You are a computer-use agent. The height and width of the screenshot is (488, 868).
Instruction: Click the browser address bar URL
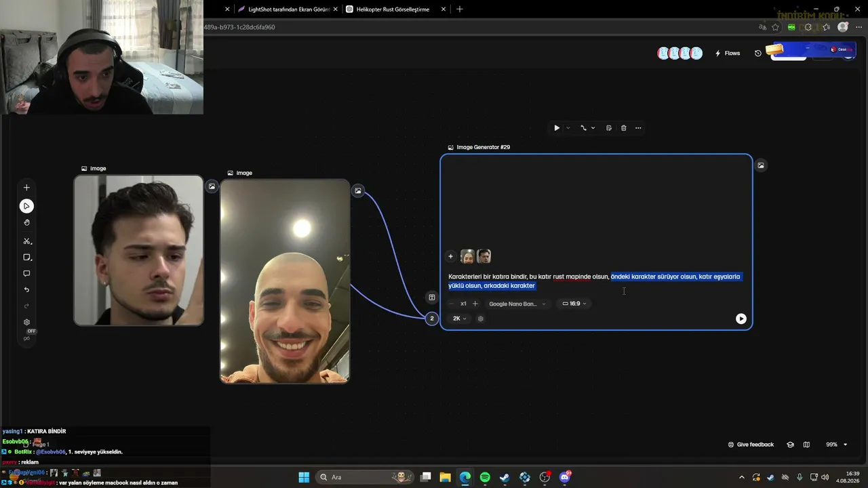478,27
